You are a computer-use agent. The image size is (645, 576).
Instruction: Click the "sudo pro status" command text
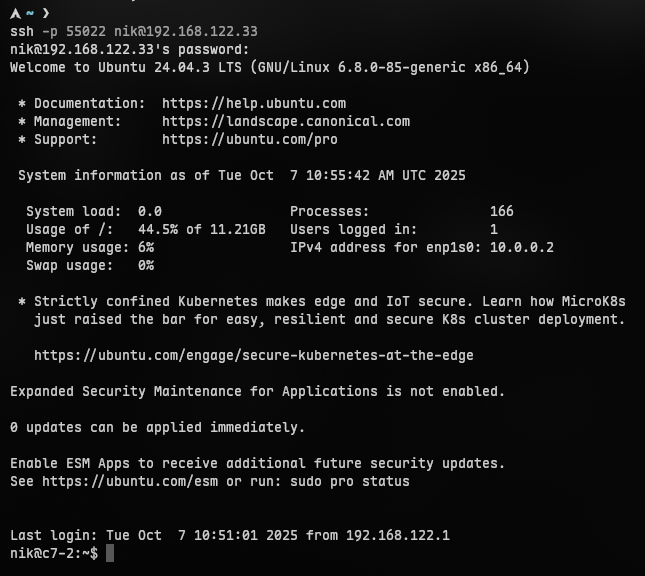[x=350, y=481]
